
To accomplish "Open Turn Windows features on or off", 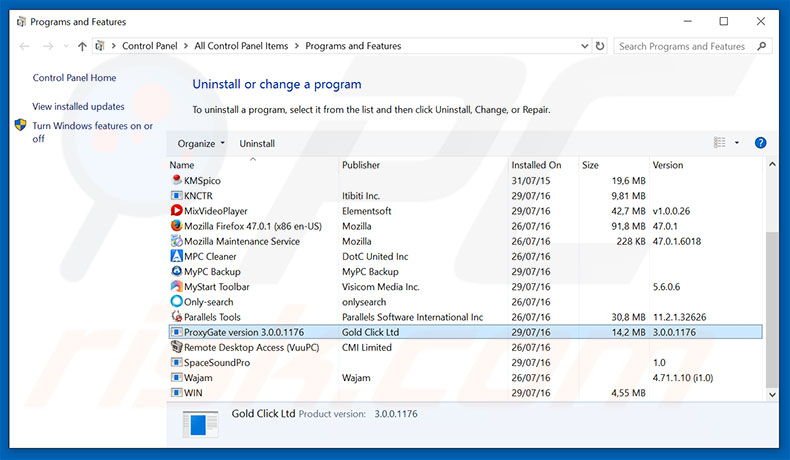I will [x=92, y=132].
